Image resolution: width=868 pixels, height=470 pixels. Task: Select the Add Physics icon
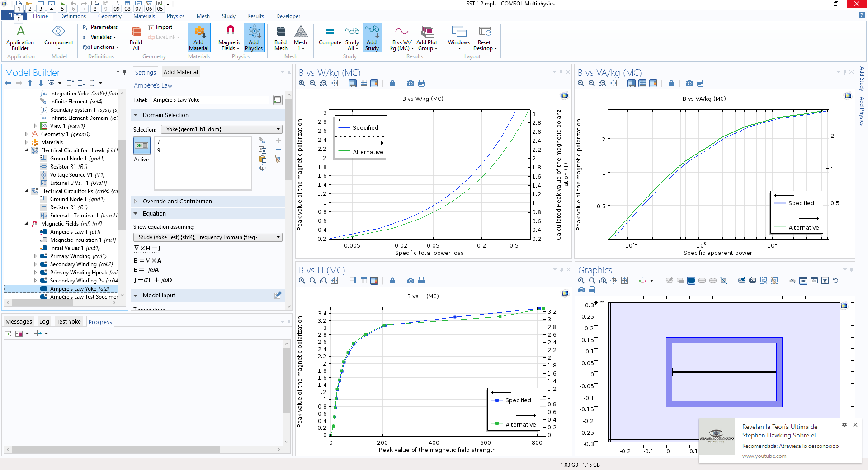(x=254, y=38)
